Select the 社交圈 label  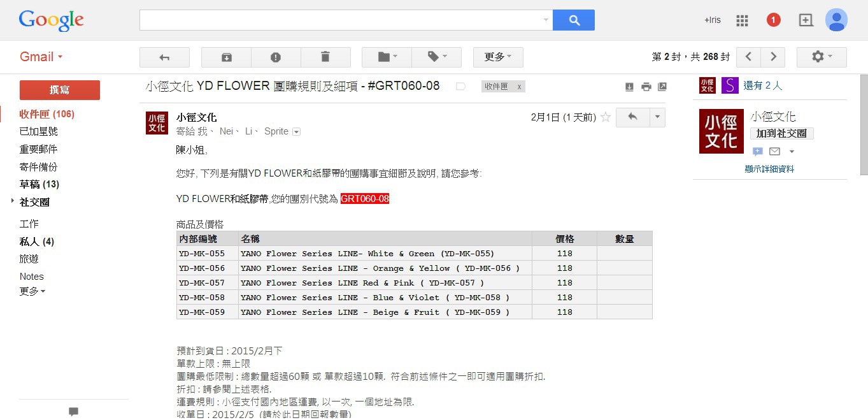(x=34, y=202)
